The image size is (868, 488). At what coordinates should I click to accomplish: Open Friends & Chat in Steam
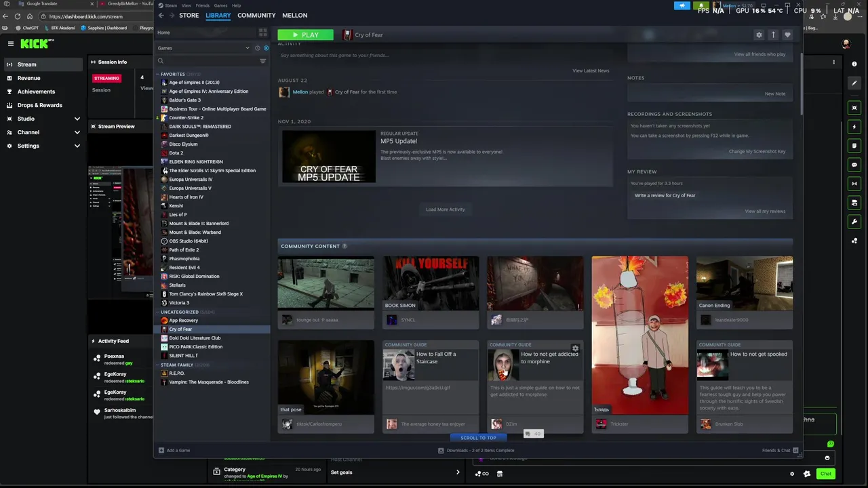780,450
